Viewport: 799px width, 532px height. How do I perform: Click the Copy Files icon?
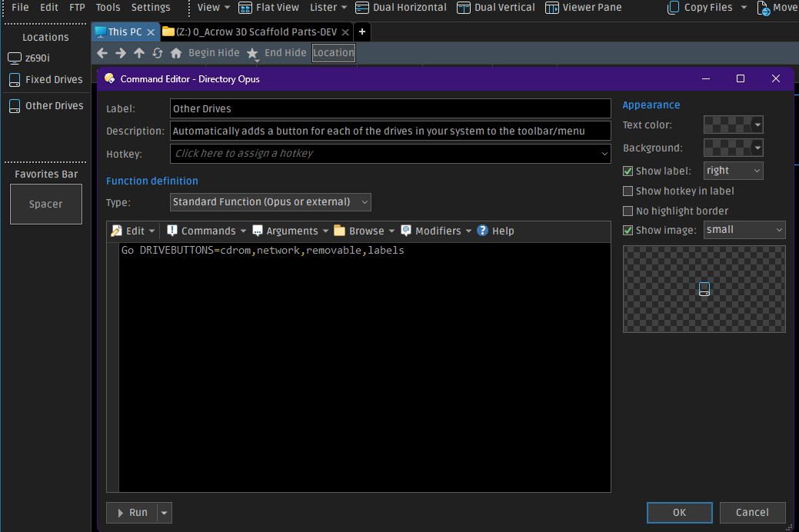674,8
